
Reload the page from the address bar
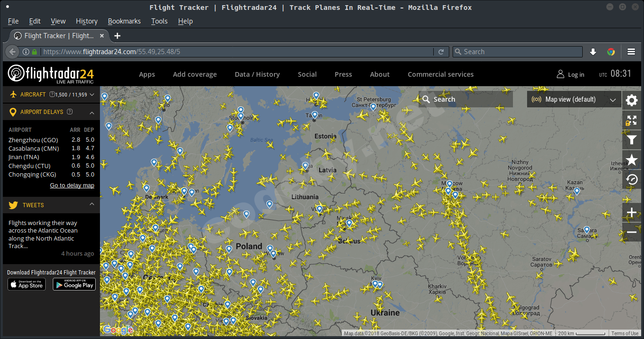pos(441,52)
